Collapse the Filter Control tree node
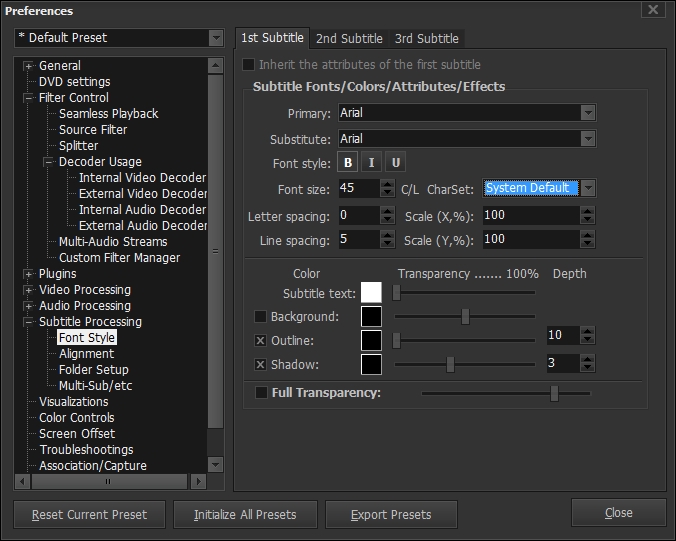 tap(29, 98)
